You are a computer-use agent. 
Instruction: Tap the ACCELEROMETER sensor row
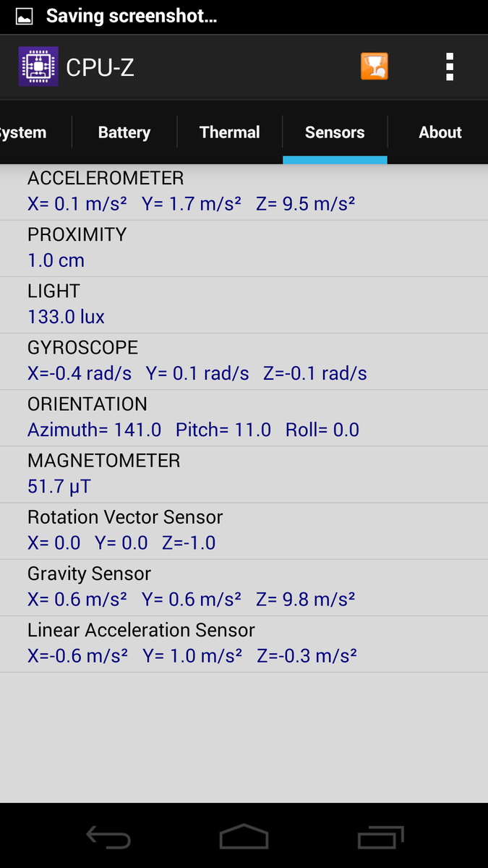click(244, 192)
